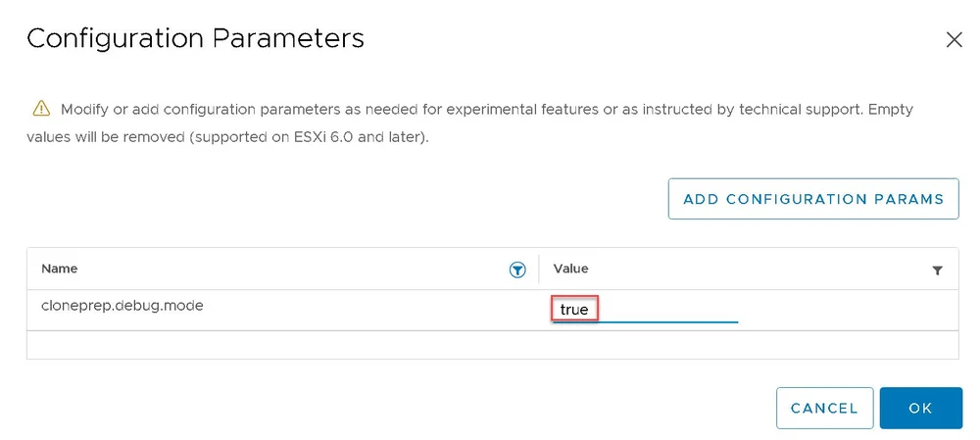This screenshot has height=440, width=980.
Task: Sort by the Name column header
Action: coord(60,269)
